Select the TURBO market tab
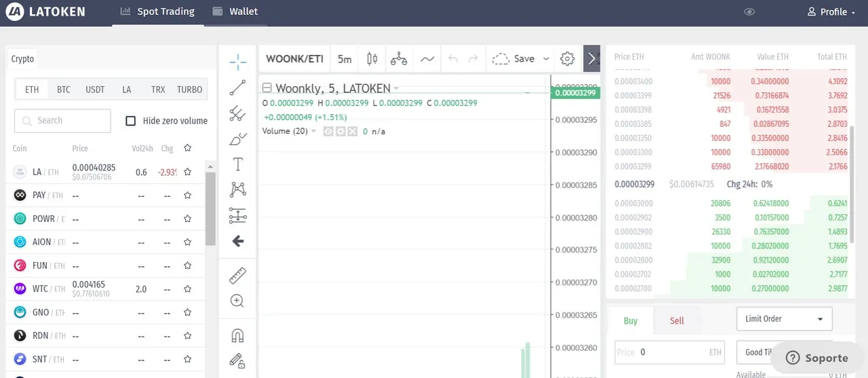This screenshot has height=378, width=868. (190, 90)
